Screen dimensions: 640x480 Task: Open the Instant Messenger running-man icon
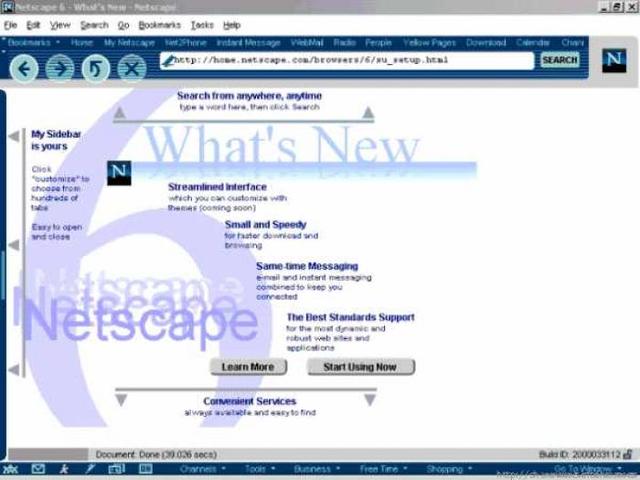[64, 469]
